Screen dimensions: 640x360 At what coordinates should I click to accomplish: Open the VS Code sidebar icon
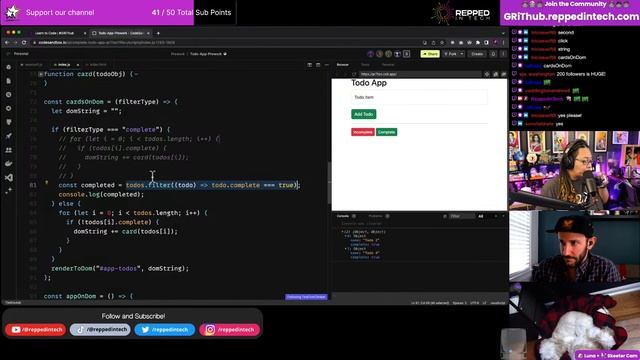(9, 178)
